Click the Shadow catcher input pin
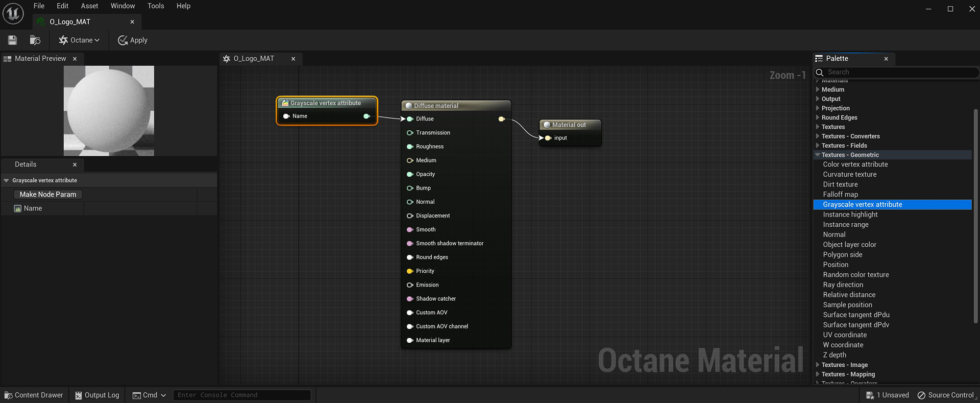 [x=410, y=299]
